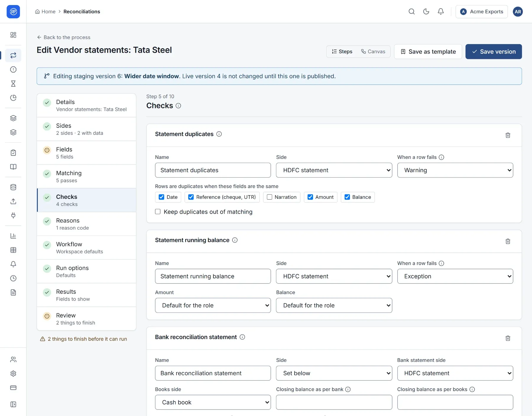The height and width of the screenshot is (416, 532).
Task: Open notifications bell in top bar
Action: 440,12
